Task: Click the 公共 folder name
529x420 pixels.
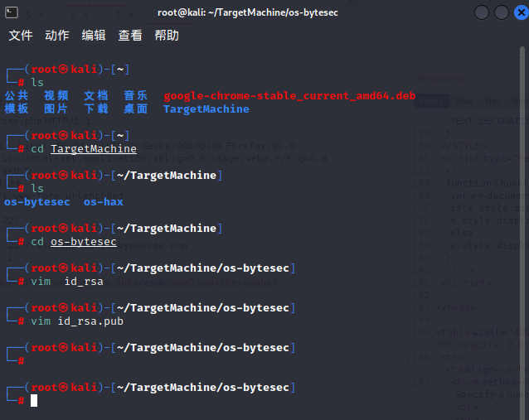Action: (17, 96)
